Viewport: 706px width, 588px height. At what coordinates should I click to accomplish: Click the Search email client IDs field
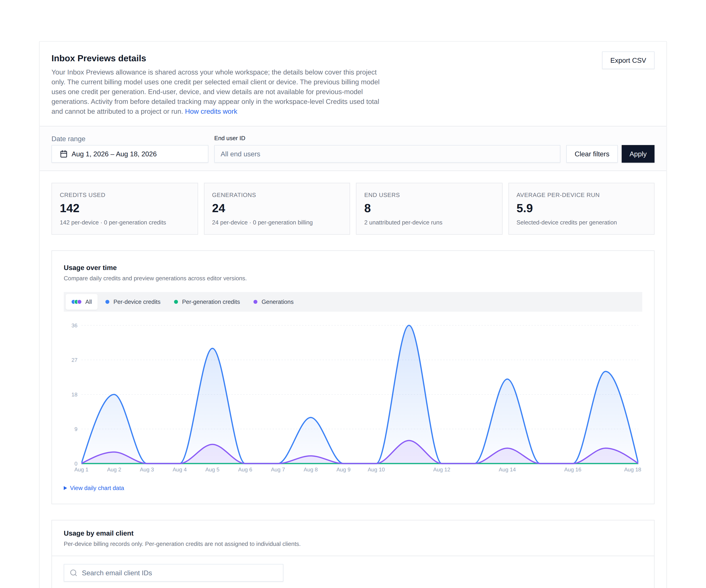[x=174, y=573]
